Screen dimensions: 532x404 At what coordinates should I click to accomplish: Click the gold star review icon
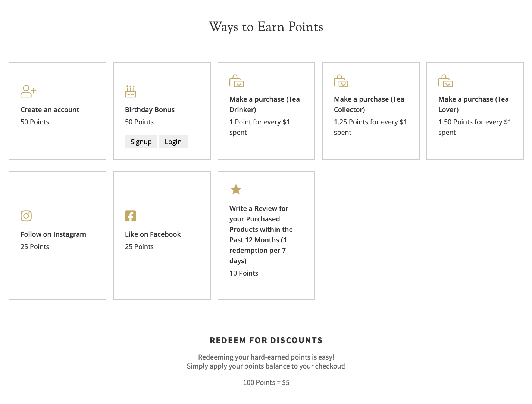[x=236, y=190]
